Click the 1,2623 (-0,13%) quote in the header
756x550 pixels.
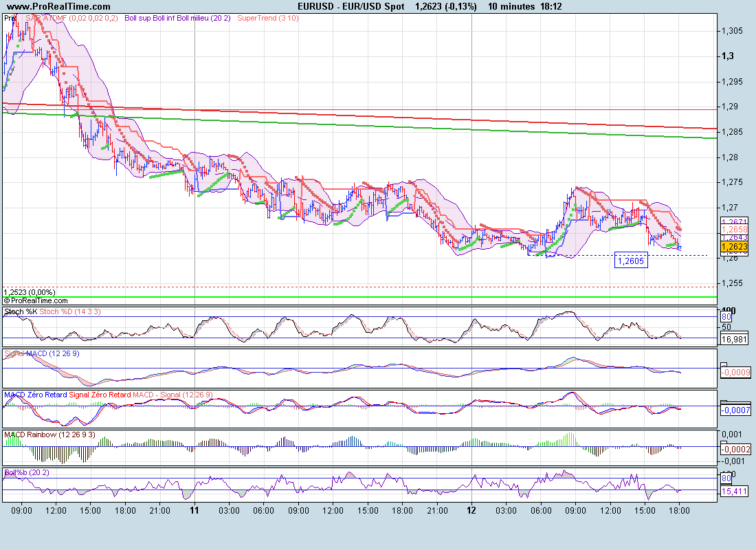coord(446,6)
